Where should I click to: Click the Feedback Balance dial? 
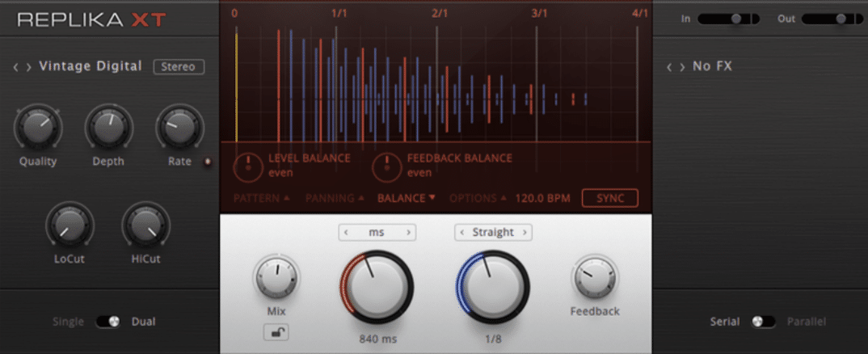pos(386,167)
